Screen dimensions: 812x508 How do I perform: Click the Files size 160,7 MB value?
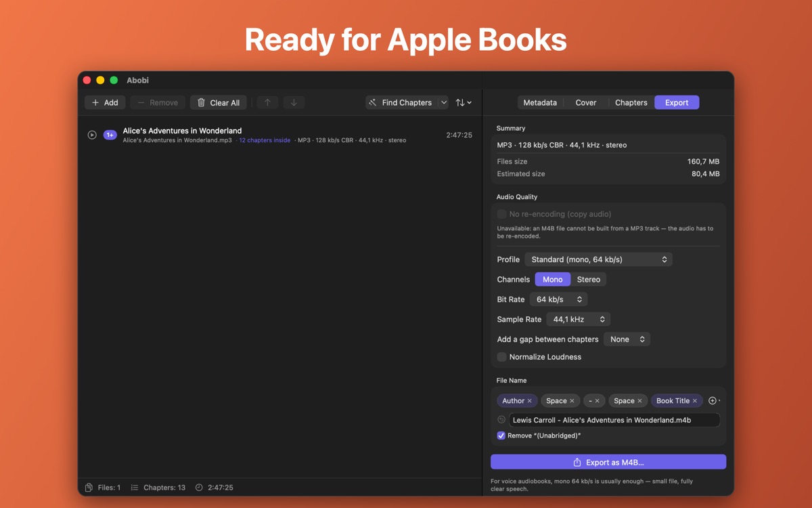tap(703, 162)
